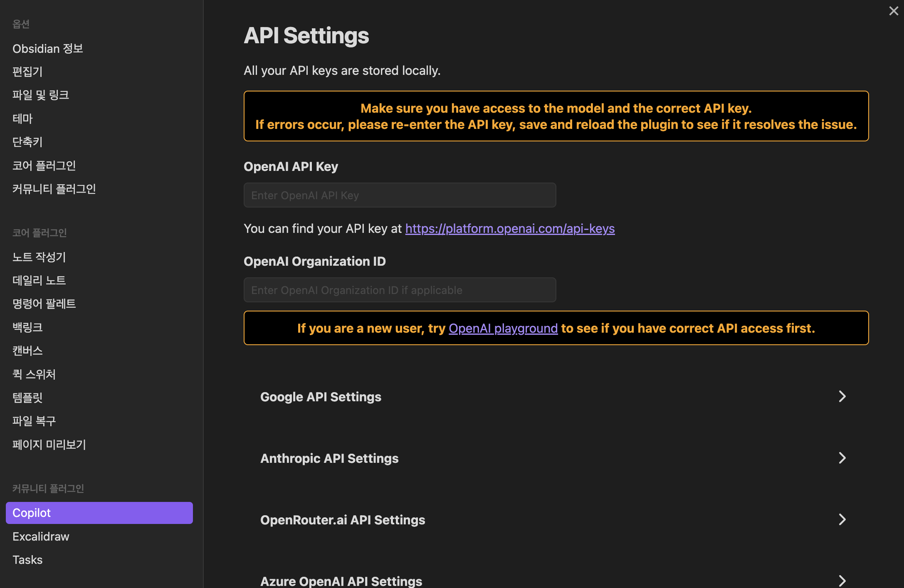This screenshot has width=904, height=588.
Task: Open the Obsidian 정보 settings tab
Action: [x=48, y=49]
